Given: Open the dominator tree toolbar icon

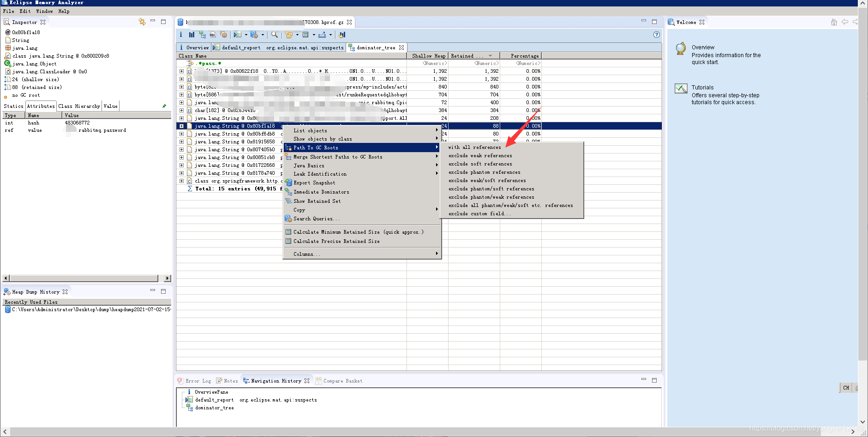Looking at the screenshot, I should (x=203, y=35).
